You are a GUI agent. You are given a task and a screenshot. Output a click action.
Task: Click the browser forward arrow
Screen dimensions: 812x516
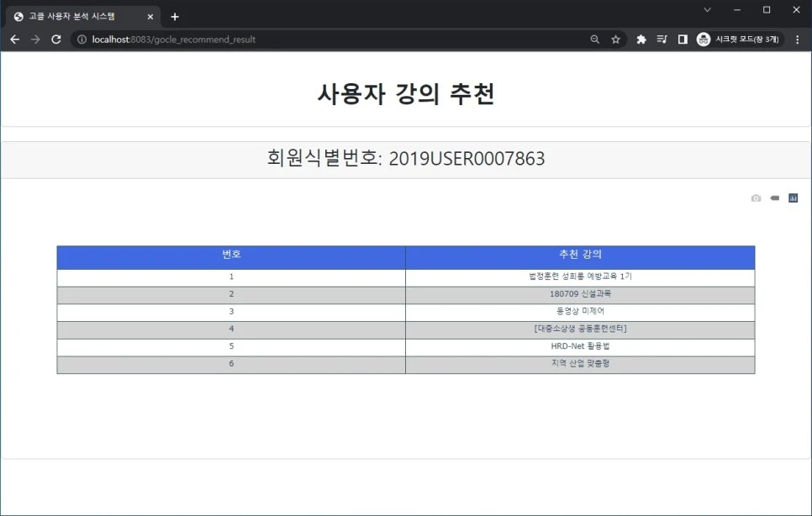click(35, 39)
